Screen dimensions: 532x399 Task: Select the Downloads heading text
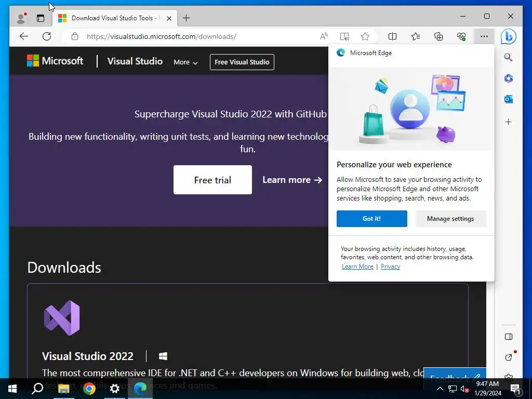click(64, 268)
